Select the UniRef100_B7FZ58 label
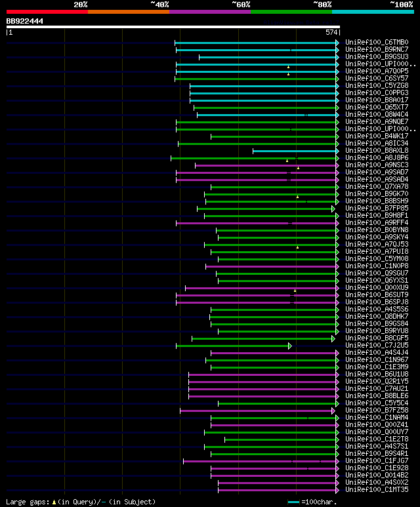 point(377,411)
